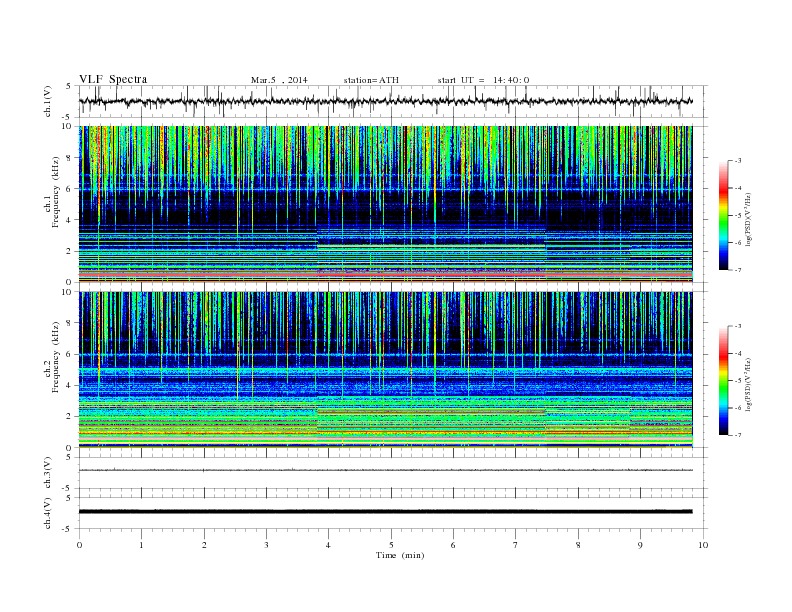792x612 pixels.
Task: Click the '-7' label on ch.1 color bar
Action: click(737, 270)
